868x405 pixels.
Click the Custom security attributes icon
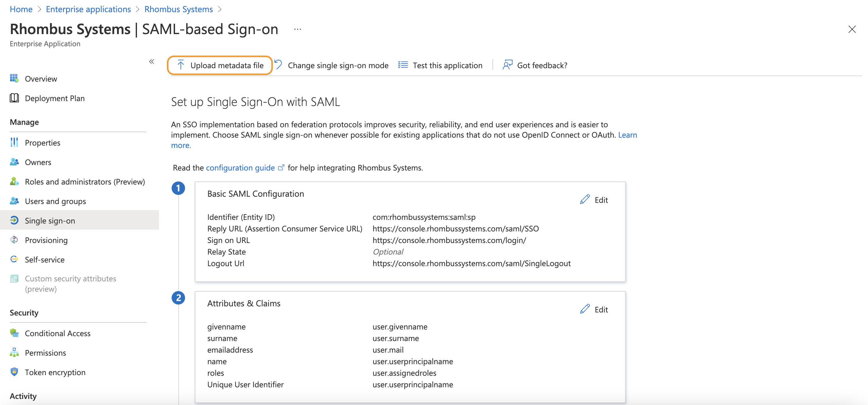pyautogui.click(x=14, y=279)
